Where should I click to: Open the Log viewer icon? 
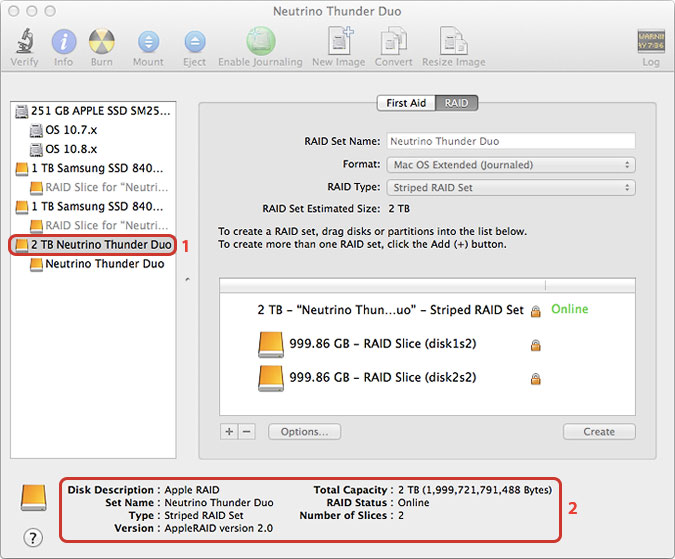650,41
